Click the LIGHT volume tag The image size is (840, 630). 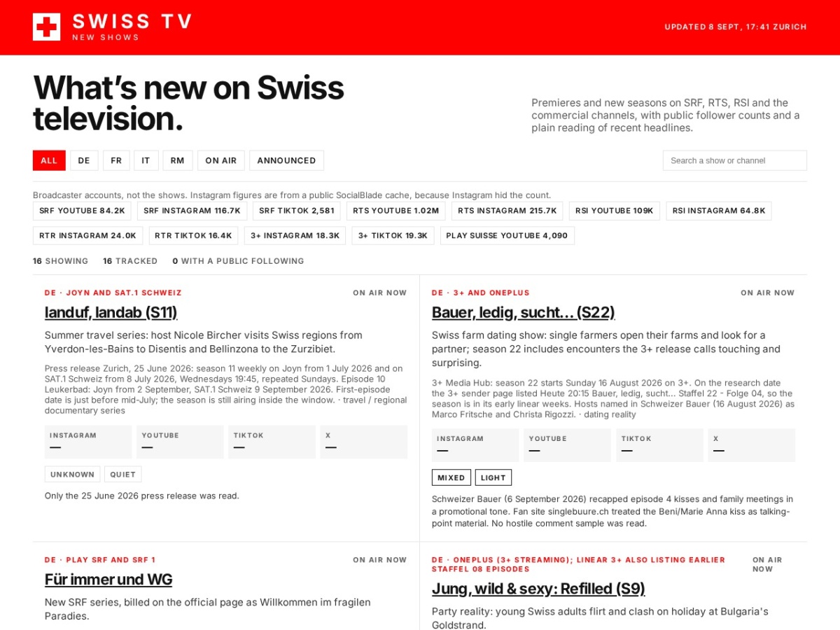coord(493,477)
